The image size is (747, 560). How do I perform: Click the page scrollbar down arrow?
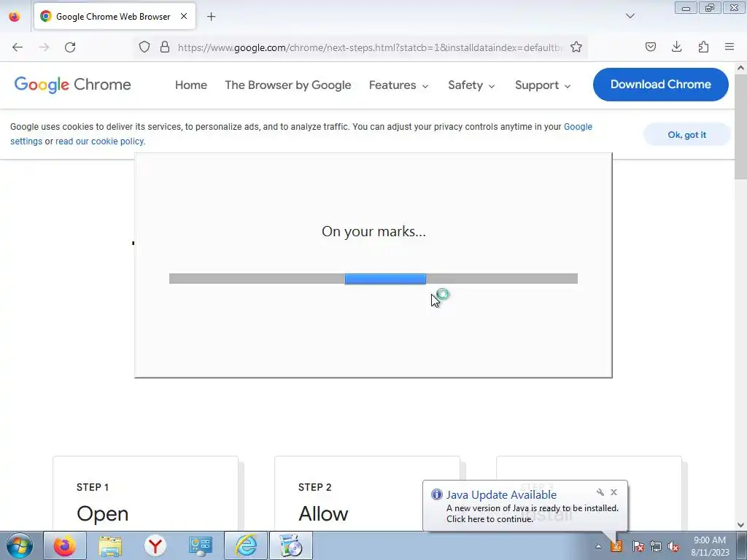point(741,525)
